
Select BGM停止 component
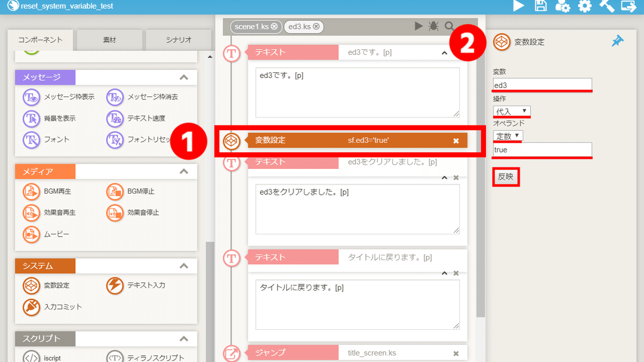pyautogui.click(x=130, y=191)
